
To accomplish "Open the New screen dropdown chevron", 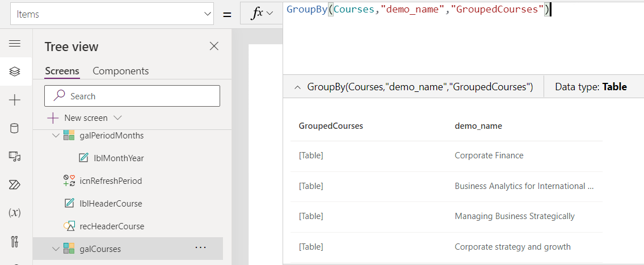I will (117, 118).
